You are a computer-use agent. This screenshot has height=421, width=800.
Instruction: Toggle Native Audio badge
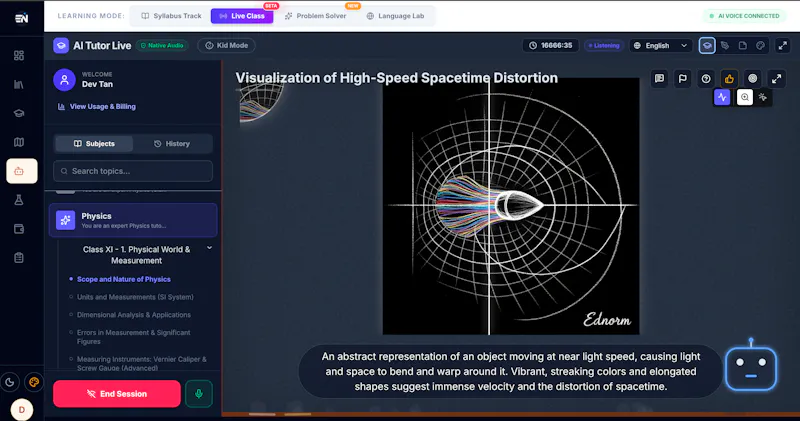pyautogui.click(x=162, y=45)
